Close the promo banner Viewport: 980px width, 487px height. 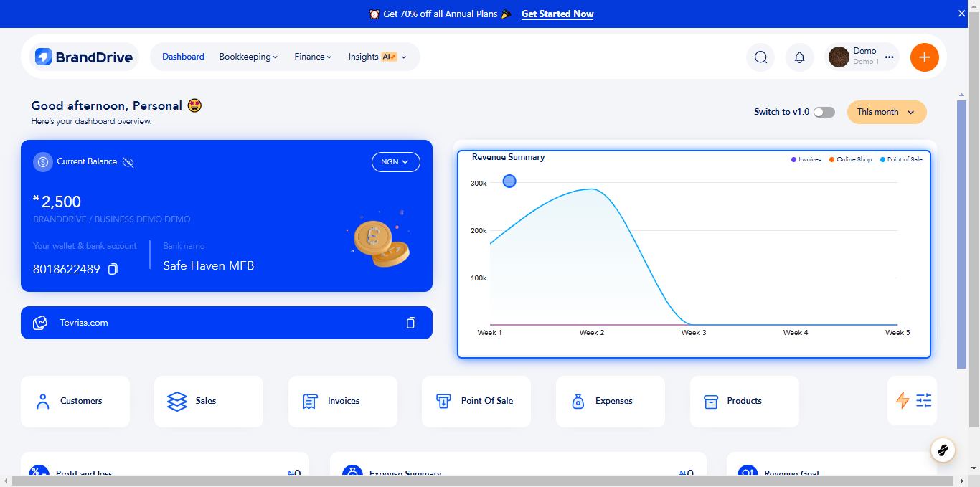point(962,14)
